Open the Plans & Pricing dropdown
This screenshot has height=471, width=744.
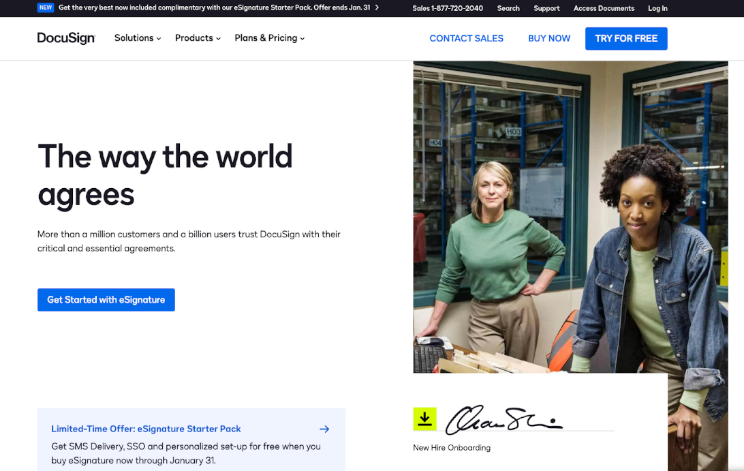click(270, 38)
